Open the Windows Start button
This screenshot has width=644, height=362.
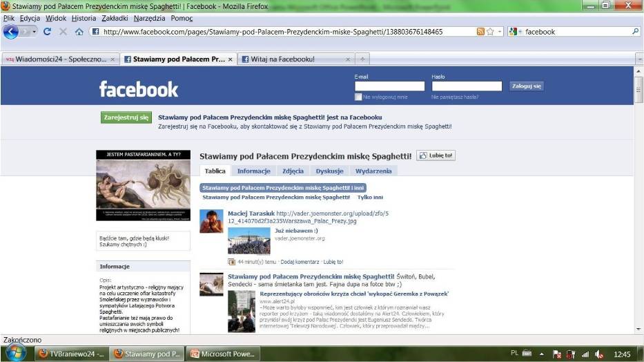[x=16, y=353]
